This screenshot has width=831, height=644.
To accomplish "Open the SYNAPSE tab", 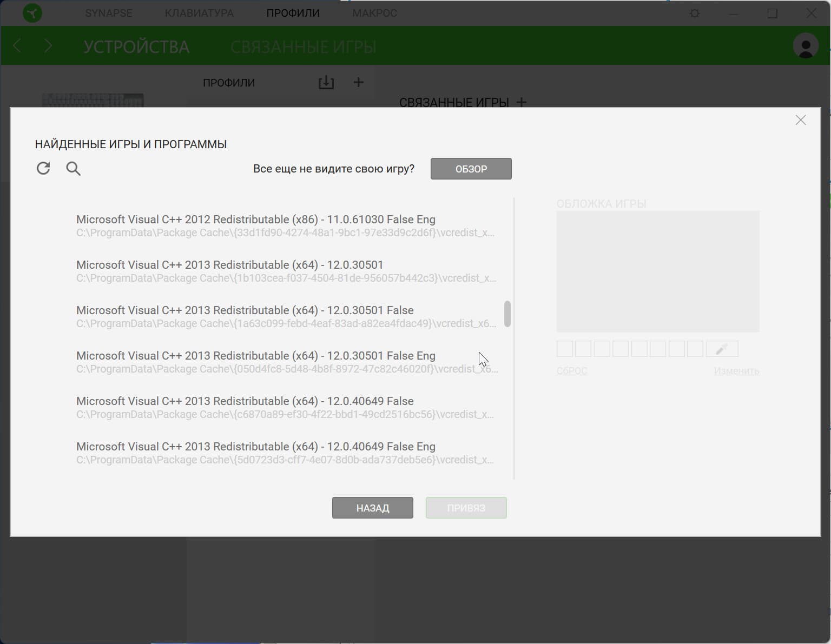I will [x=109, y=13].
